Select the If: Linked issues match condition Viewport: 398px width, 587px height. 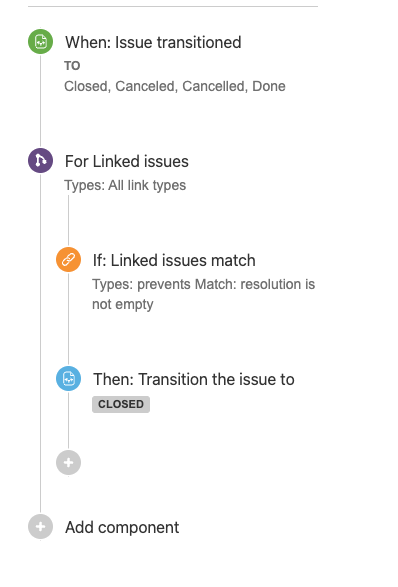click(174, 261)
